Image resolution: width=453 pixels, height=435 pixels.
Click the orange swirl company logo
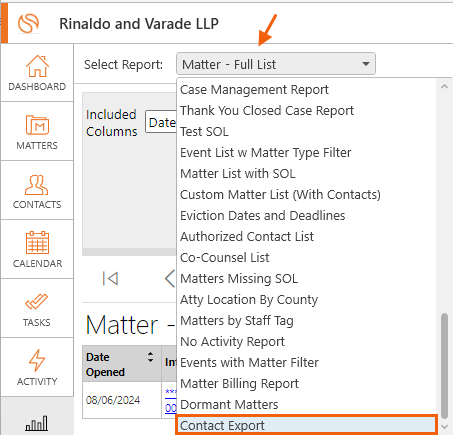tap(28, 24)
